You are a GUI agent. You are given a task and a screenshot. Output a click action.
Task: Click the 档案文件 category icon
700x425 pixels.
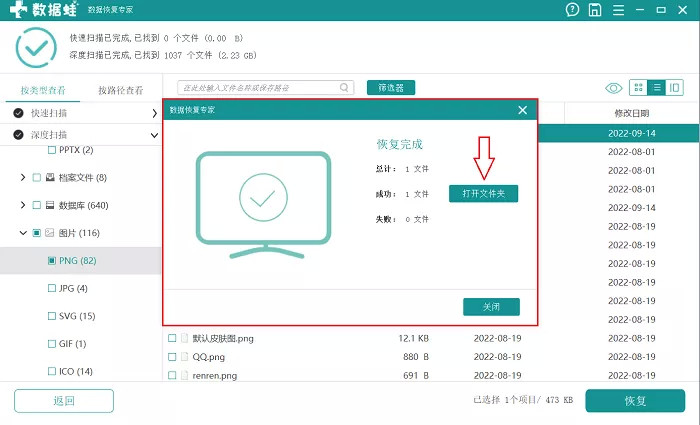[x=50, y=177]
